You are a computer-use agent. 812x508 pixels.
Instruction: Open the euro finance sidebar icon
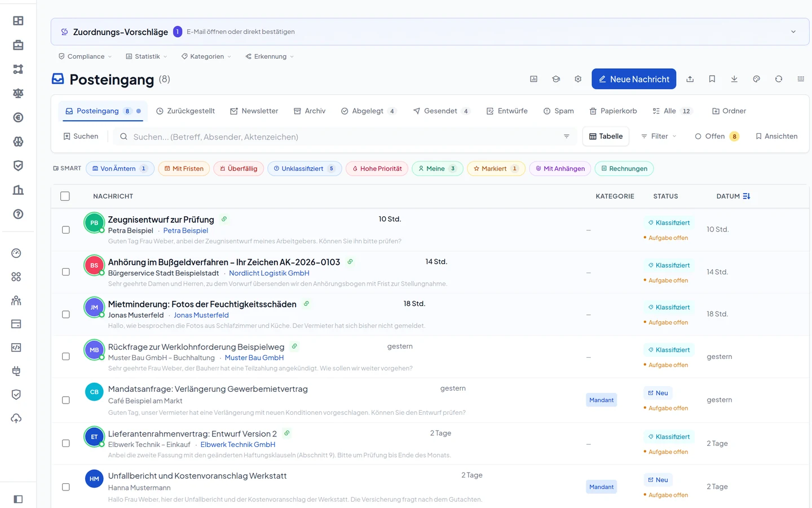click(x=18, y=117)
